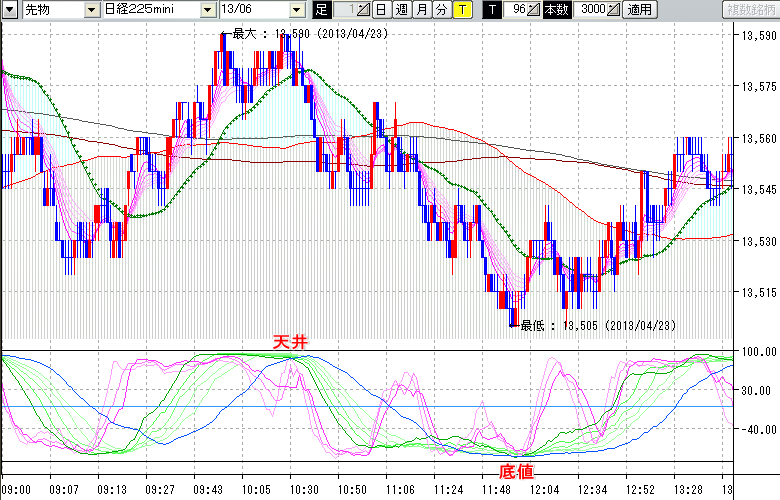Toggle the yellow T tick chart button
Viewport: 780px width, 500px height.
point(462,9)
